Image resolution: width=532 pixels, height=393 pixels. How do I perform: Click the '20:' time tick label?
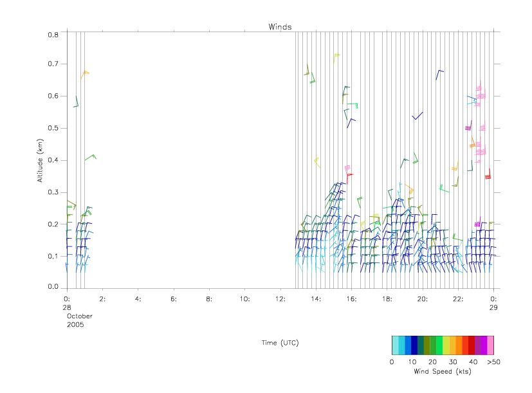[x=423, y=299]
